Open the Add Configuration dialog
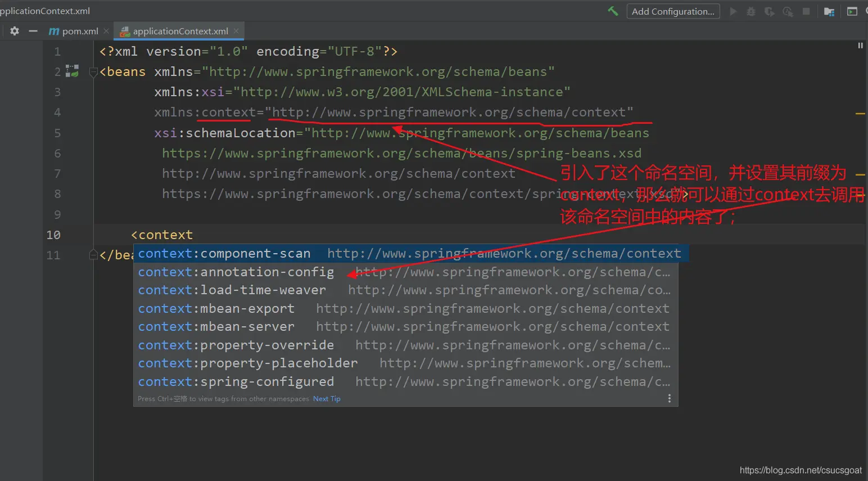868x481 pixels. [673, 11]
